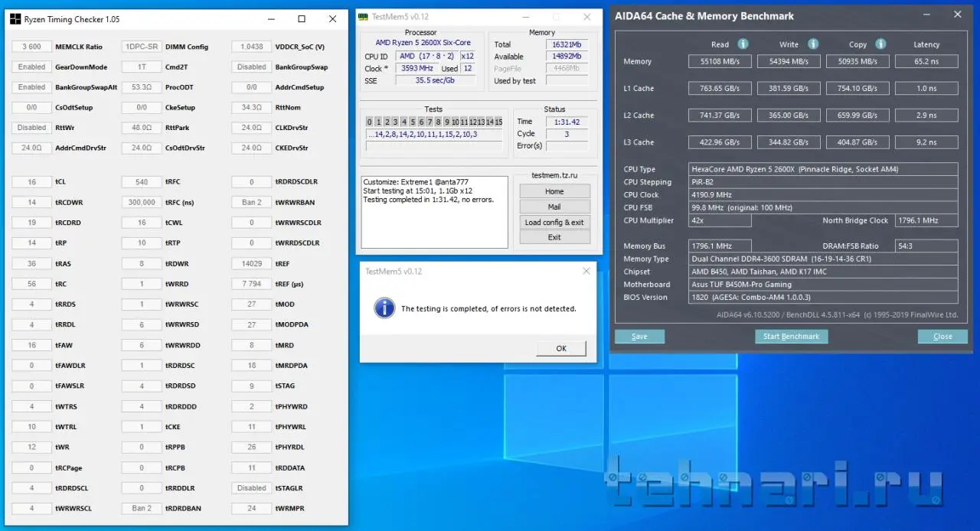Click the Memory Read result 55108 MB/s field

coord(719,62)
